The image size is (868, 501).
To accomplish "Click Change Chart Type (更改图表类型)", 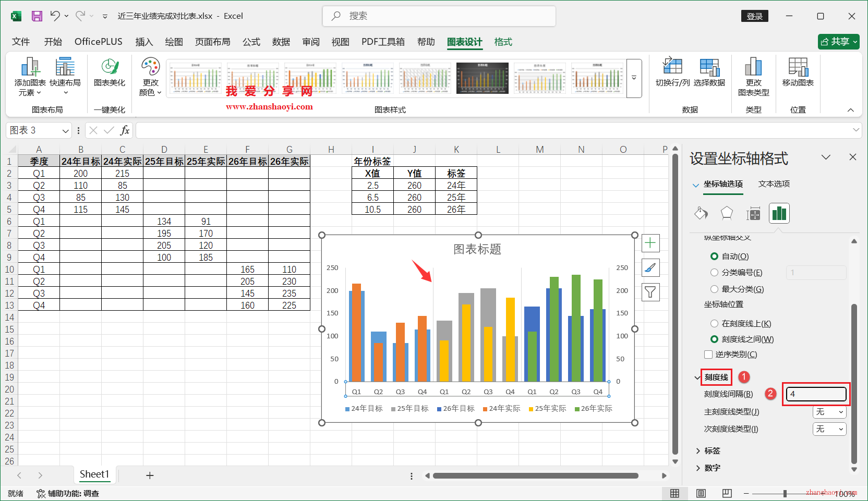I will point(753,77).
